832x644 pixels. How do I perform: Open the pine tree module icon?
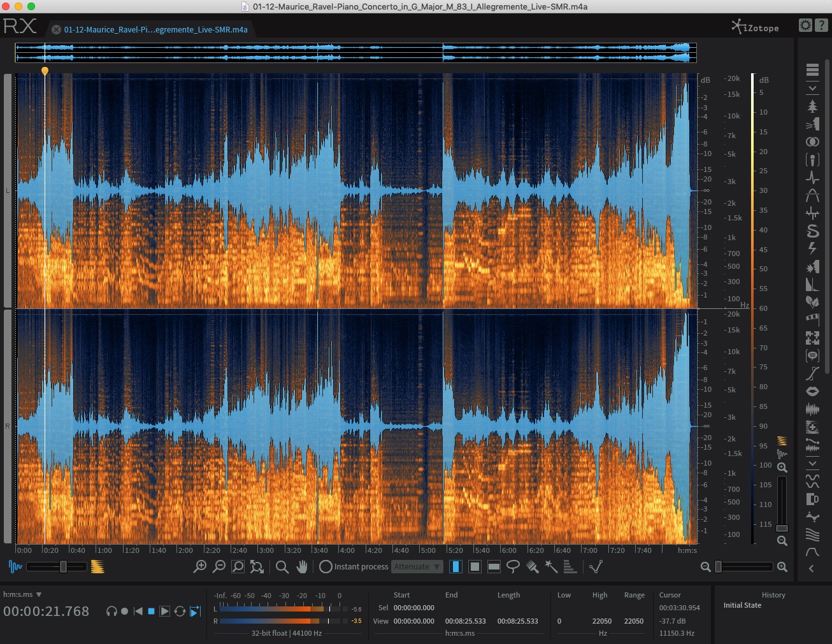812,106
